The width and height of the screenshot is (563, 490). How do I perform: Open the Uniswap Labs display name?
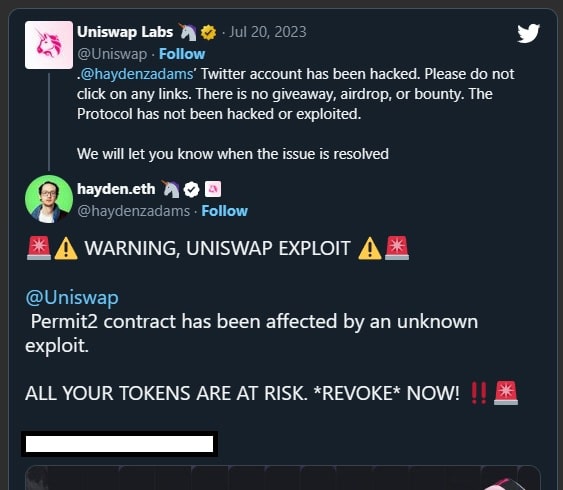(125, 32)
